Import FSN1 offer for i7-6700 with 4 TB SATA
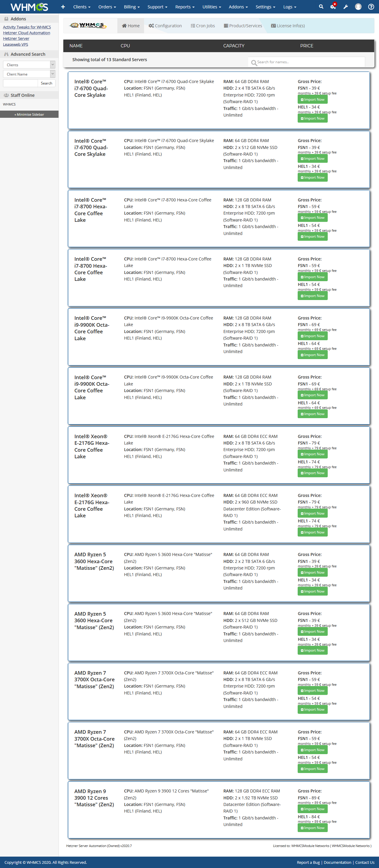Image resolution: width=379 pixels, height=868 pixels. pyautogui.click(x=312, y=100)
